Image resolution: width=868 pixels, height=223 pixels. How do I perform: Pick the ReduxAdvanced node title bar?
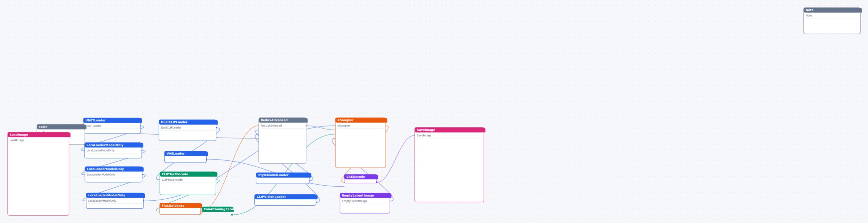[x=283, y=120]
